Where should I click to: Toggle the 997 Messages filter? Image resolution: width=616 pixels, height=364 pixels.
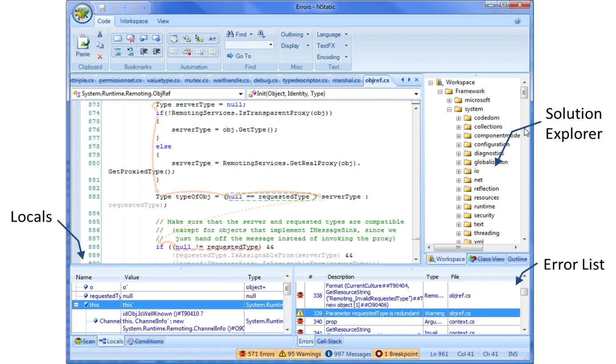348,354
